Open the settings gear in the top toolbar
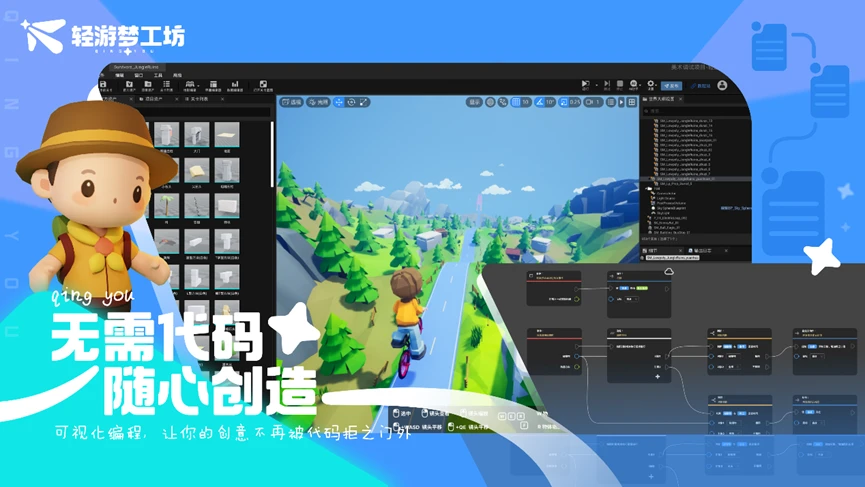The width and height of the screenshot is (865, 487). pyautogui.click(x=650, y=84)
